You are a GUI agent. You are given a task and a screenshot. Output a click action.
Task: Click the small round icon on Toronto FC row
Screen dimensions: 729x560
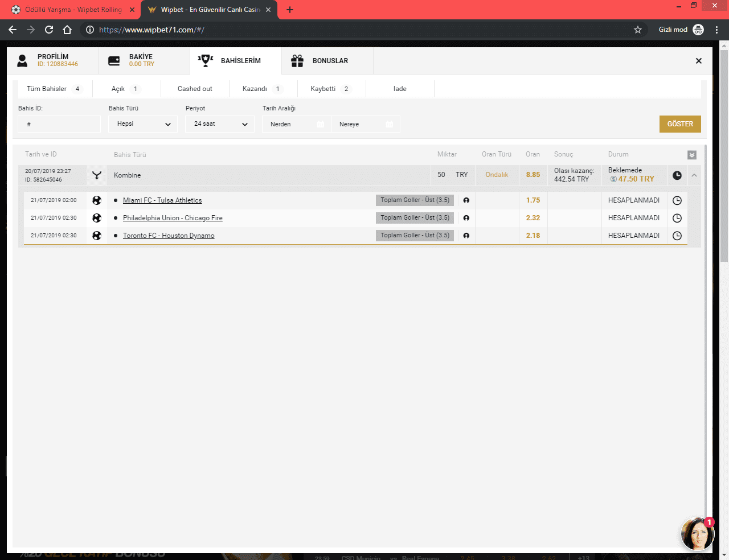(x=466, y=236)
